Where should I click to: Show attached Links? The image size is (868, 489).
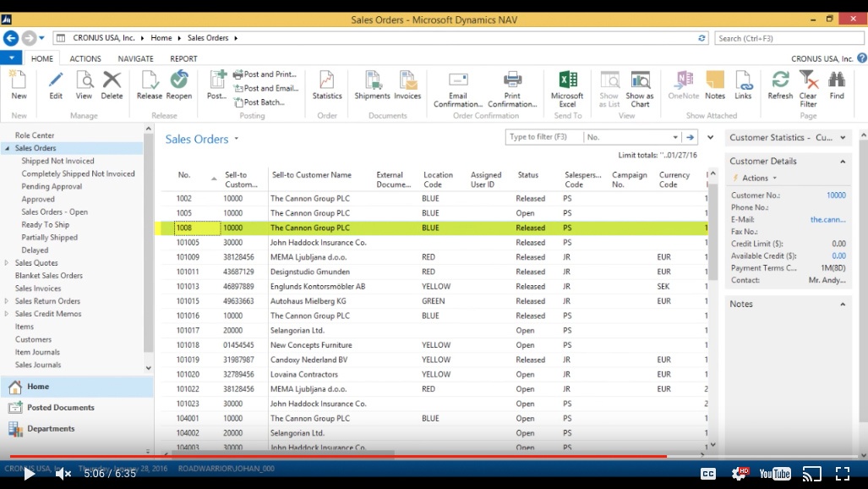coord(743,85)
